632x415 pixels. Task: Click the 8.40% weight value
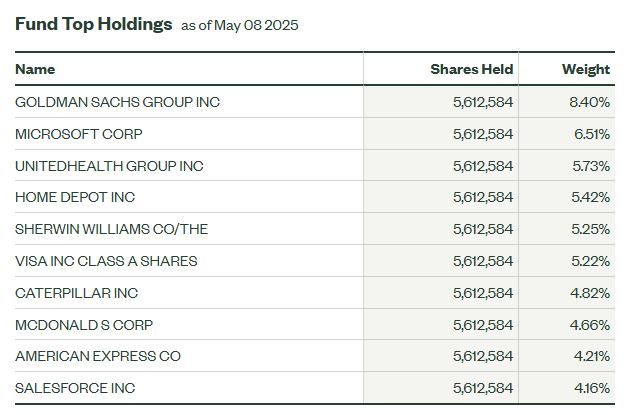click(x=589, y=102)
